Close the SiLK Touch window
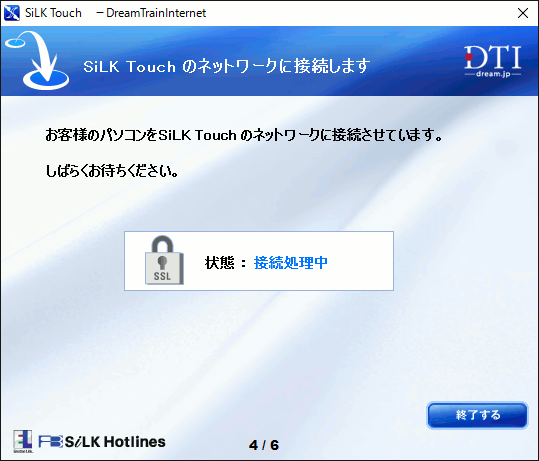The height and width of the screenshot is (461, 539). tap(523, 13)
